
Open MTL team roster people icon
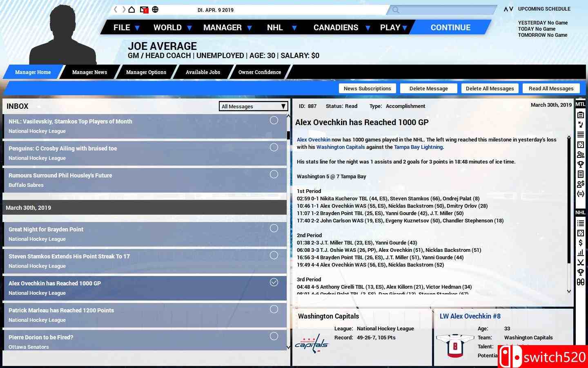click(580, 155)
